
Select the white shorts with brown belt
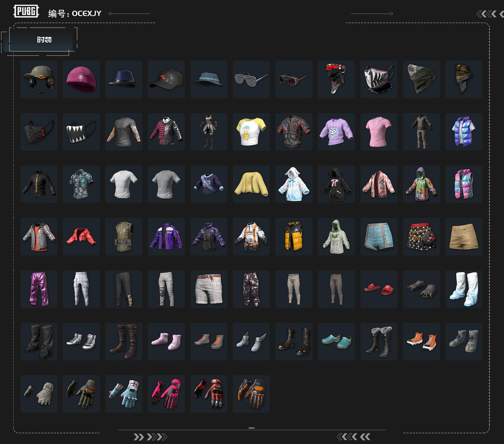tap(209, 289)
